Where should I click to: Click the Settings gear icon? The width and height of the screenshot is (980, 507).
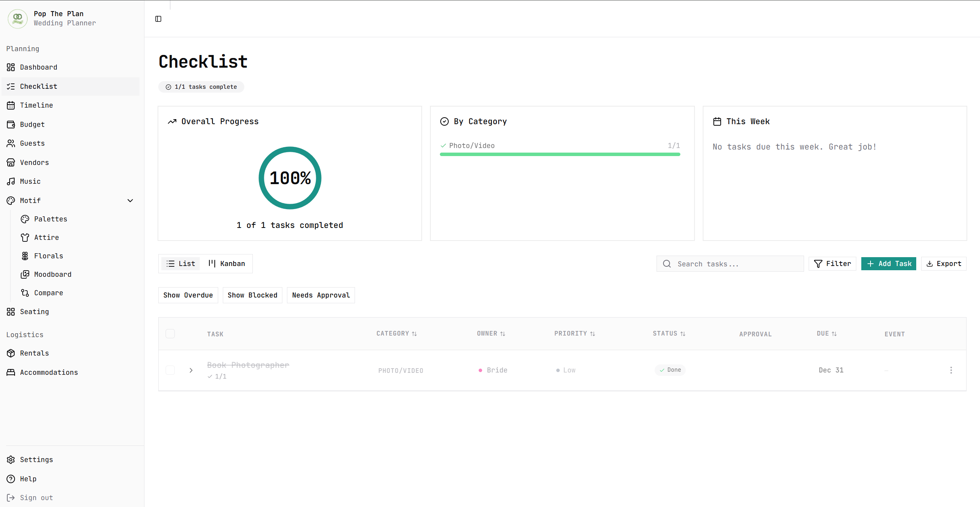click(x=11, y=460)
